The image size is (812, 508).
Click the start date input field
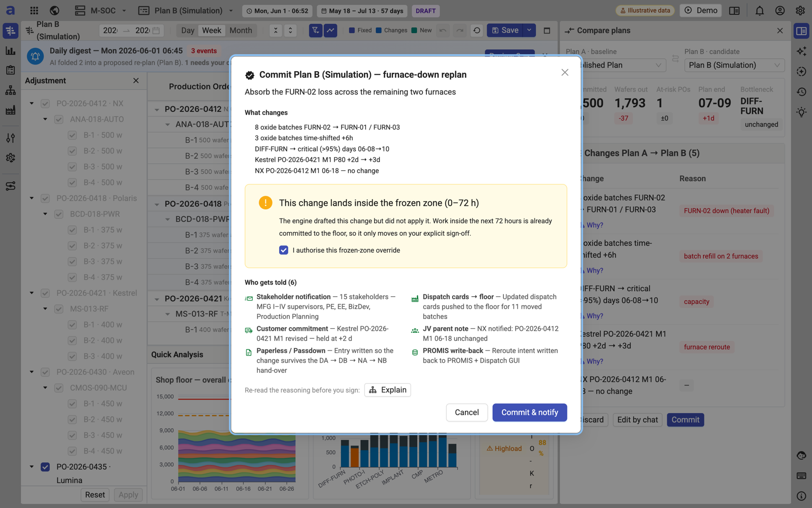[110, 30]
